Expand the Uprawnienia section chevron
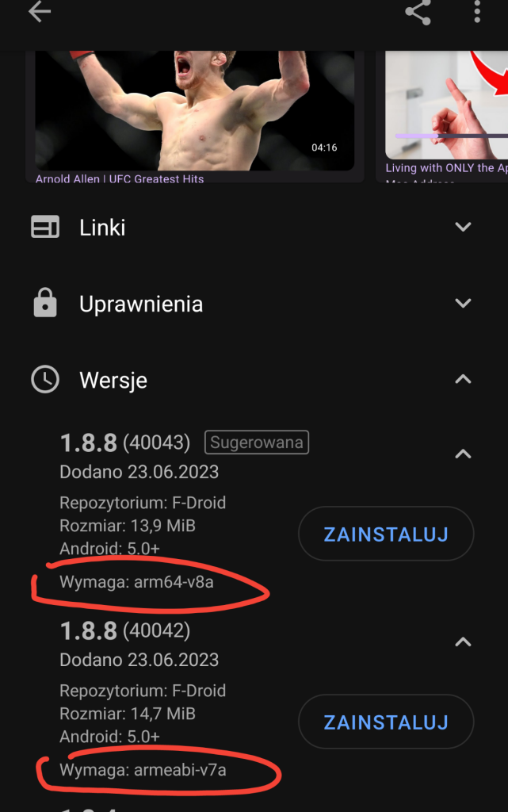This screenshot has width=508, height=812. pos(463,303)
